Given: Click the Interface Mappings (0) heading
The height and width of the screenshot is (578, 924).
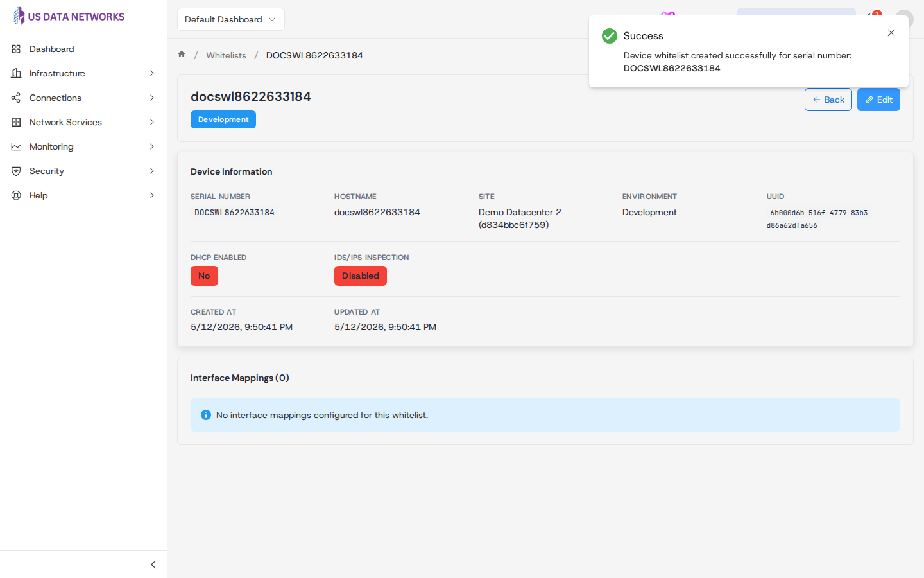Looking at the screenshot, I should point(240,378).
